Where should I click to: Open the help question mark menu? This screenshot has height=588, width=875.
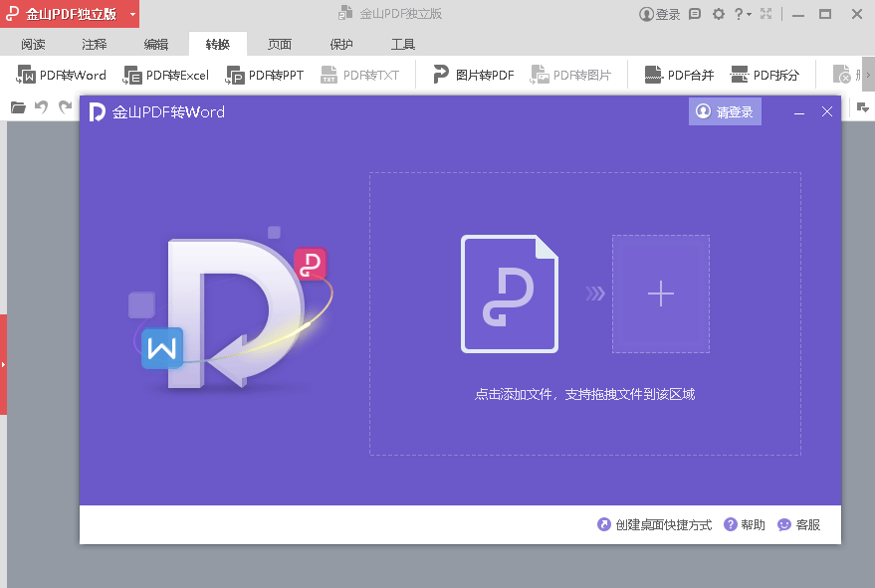(x=743, y=14)
